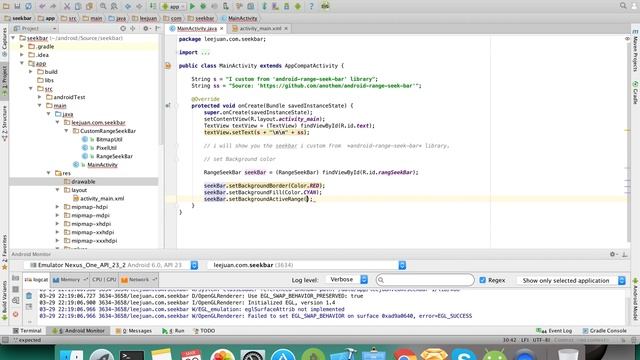Select MainActivity in project tree
The width and height of the screenshot is (640, 360).
coord(102,165)
